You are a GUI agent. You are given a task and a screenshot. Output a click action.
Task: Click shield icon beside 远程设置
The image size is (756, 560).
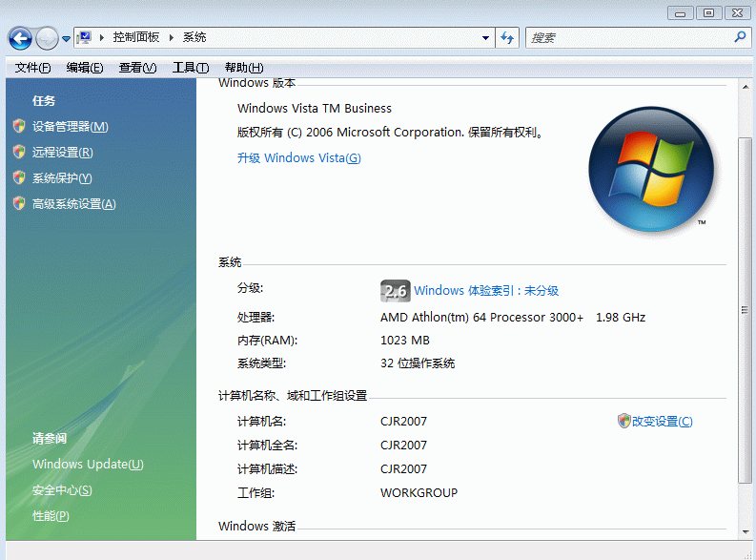click(19, 152)
